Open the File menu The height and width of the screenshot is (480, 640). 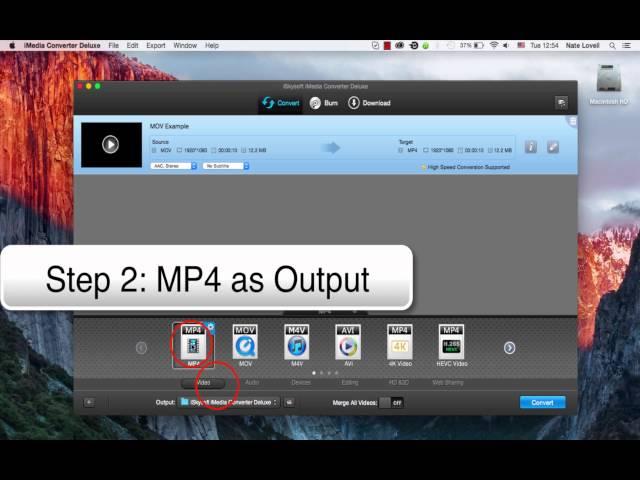click(113, 45)
